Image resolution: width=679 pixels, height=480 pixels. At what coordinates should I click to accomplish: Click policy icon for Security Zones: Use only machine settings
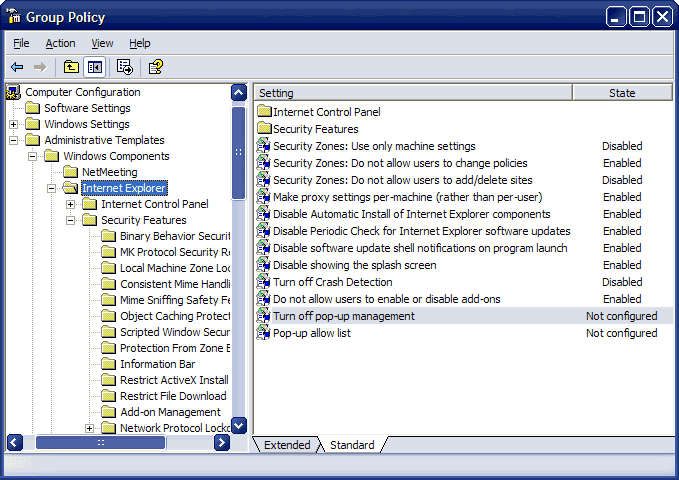[263, 146]
